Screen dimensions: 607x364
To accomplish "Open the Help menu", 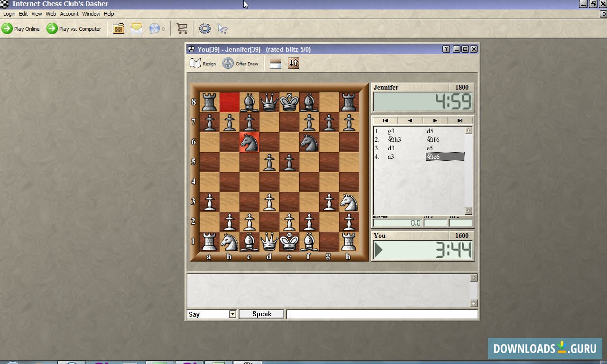I will 109,14.
